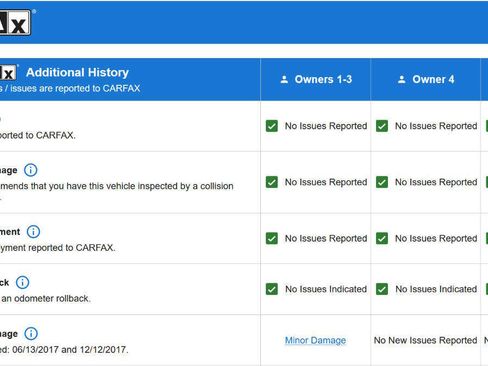Click 'issues are reported to CARFAX' subtitle

[x=75, y=88]
